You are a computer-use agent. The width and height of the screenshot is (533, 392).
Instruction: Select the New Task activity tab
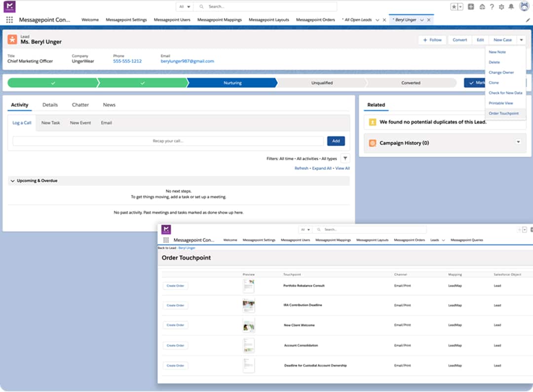51,123
